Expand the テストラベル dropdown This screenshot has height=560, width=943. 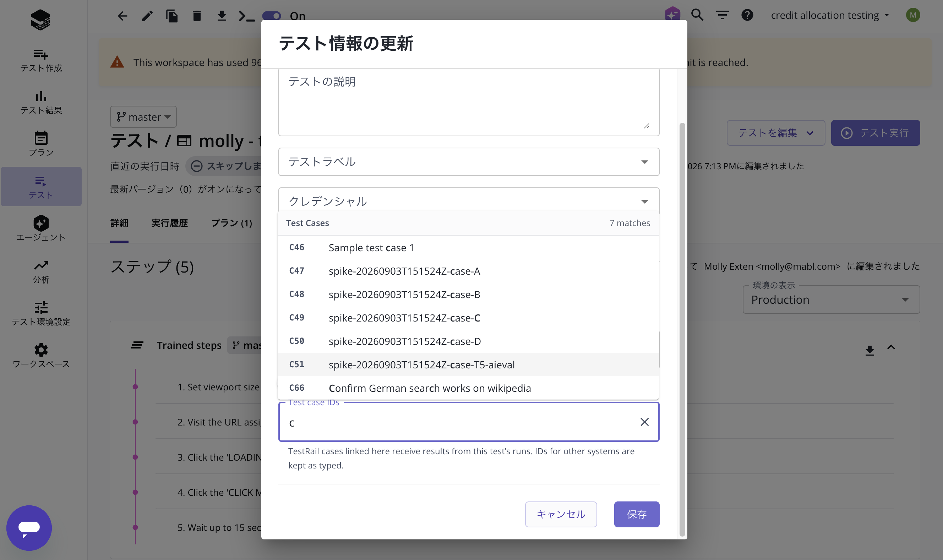tap(468, 162)
